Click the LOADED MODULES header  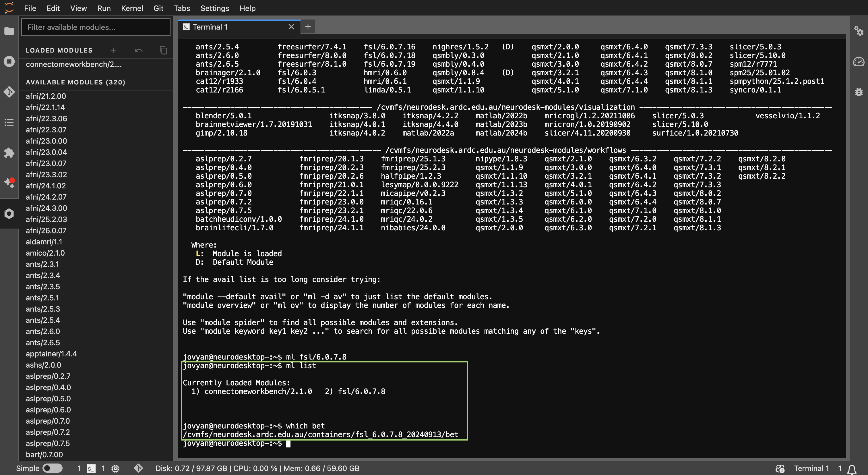pyautogui.click(x=59, y=50)
